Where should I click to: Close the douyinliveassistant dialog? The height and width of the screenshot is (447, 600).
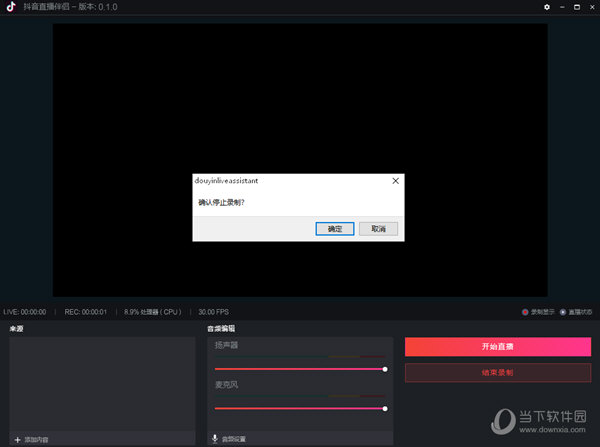pos(396,181)
